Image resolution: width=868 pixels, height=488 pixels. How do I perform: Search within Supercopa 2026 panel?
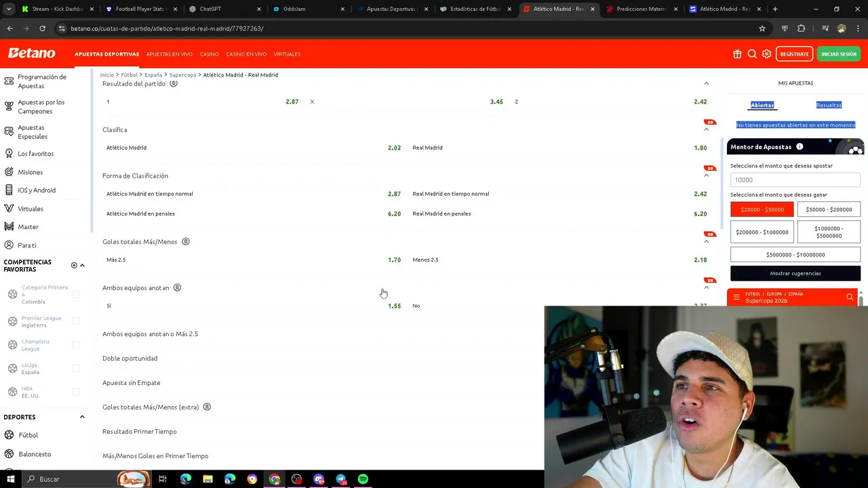tap(850, 298)
